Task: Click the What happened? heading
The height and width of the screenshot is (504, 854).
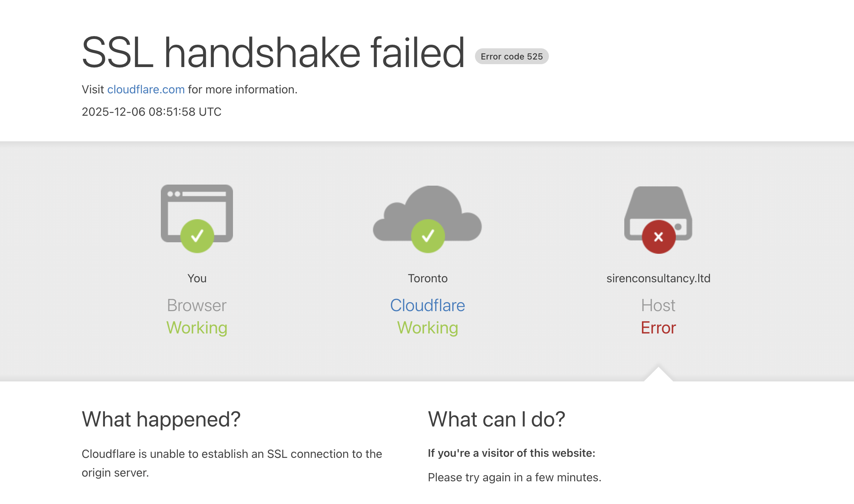Action: click(x=161, y=419)
